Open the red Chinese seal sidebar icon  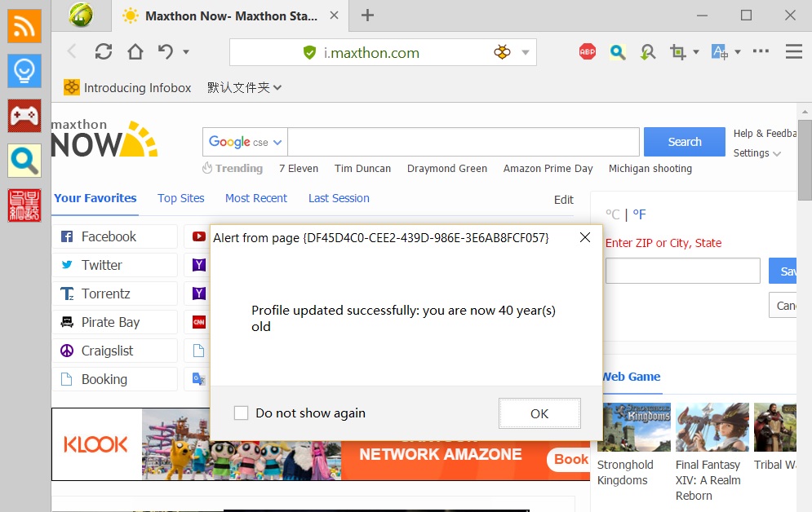click(x=24, y=205)
